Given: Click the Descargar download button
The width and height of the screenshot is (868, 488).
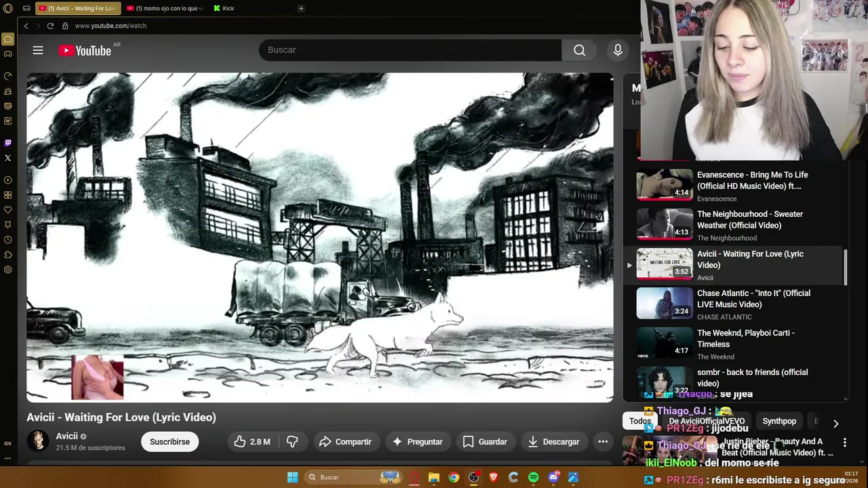Looking at the screenshot, I should pyautogui.click(x=554, y=442).
